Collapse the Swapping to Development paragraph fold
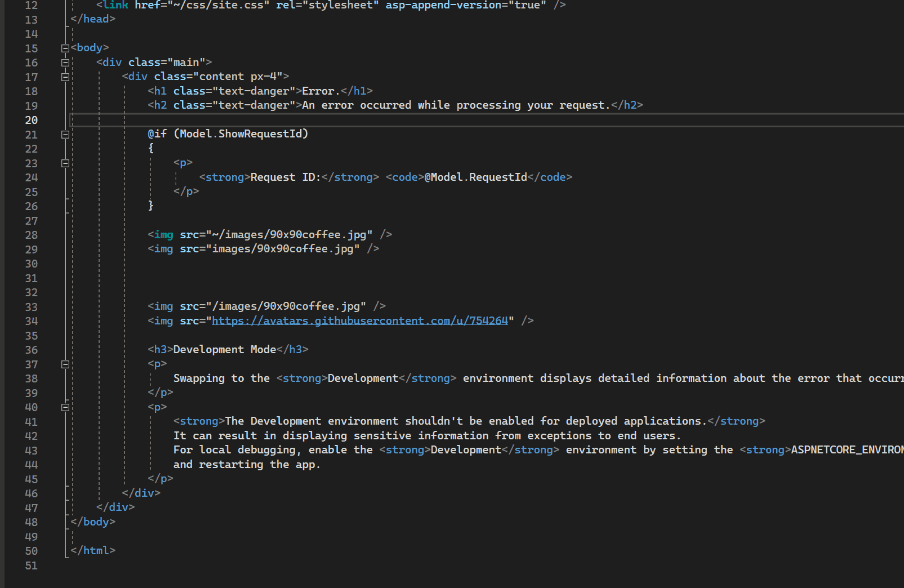The width and height of the screenshot is (904, 588). point(65,364)
